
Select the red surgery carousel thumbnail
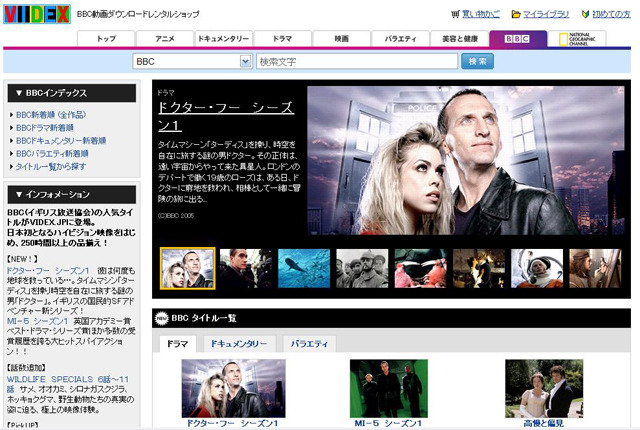coord(421,268)
